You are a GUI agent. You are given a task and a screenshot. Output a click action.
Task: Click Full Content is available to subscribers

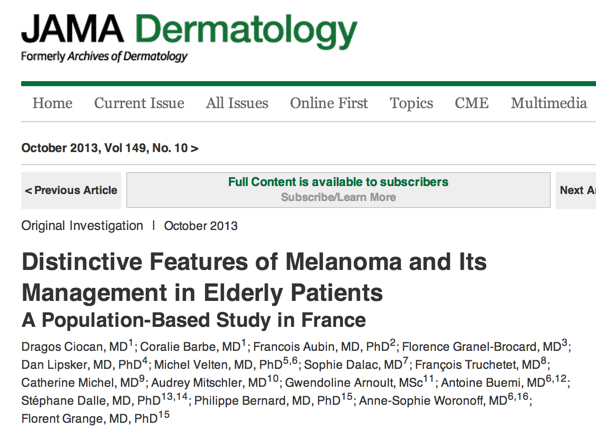coord(338,182)
